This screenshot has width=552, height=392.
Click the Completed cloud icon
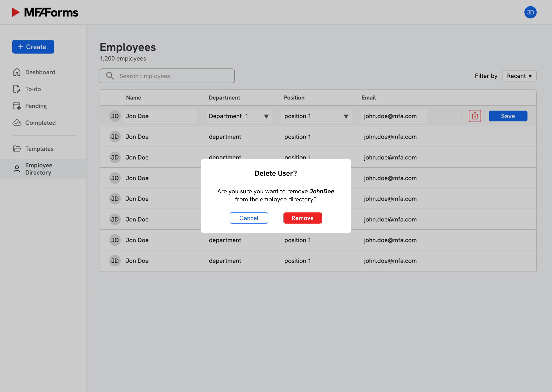click(x=17, y=123)
